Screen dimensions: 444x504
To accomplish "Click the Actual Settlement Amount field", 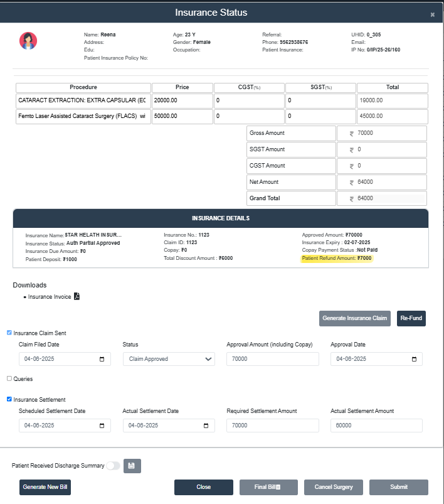I will click(x=376, y=426).
